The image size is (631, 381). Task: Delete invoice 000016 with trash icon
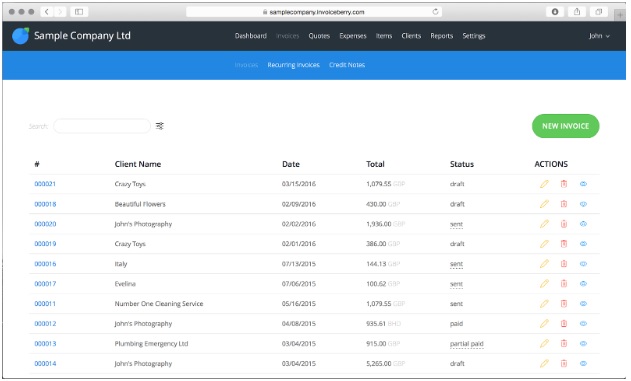564,264
